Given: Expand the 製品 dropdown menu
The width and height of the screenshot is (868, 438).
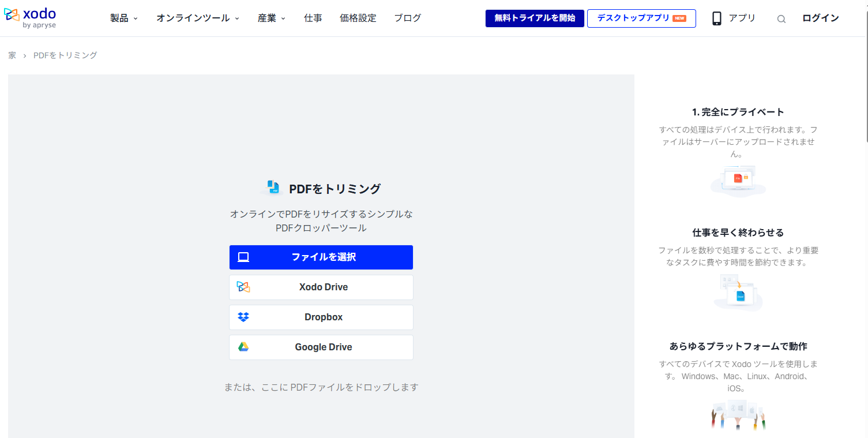Looking at the screenshot, I should pos(124,18).
